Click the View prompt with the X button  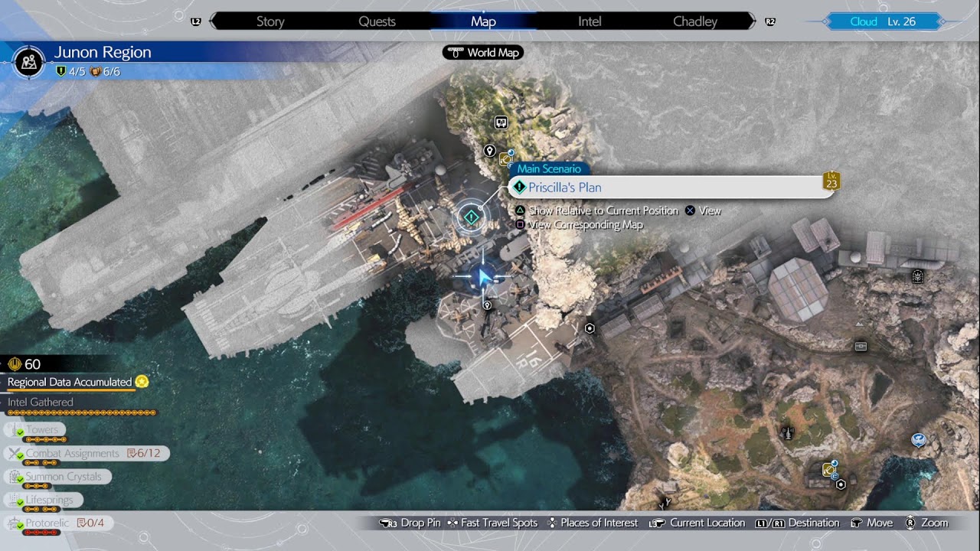703,210
